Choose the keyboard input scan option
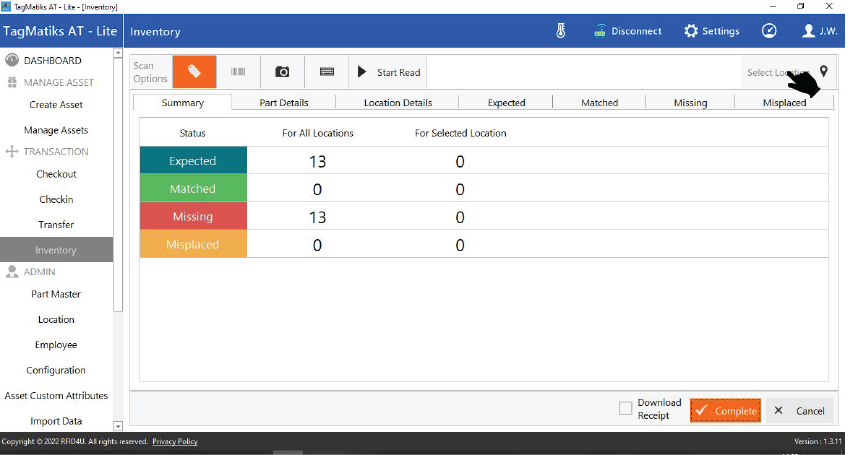850x455 pixels. (326, 72)
